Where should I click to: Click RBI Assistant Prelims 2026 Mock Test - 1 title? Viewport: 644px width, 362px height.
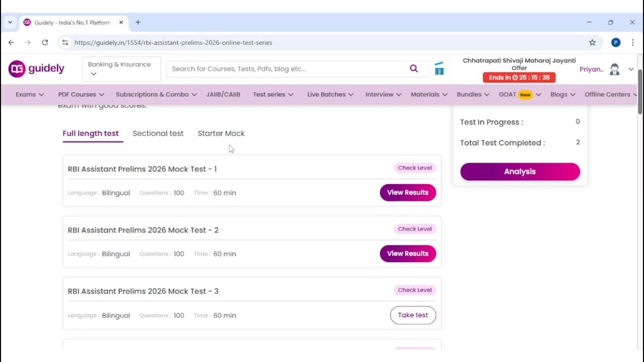pyautogui.click(x=142, y=169)
